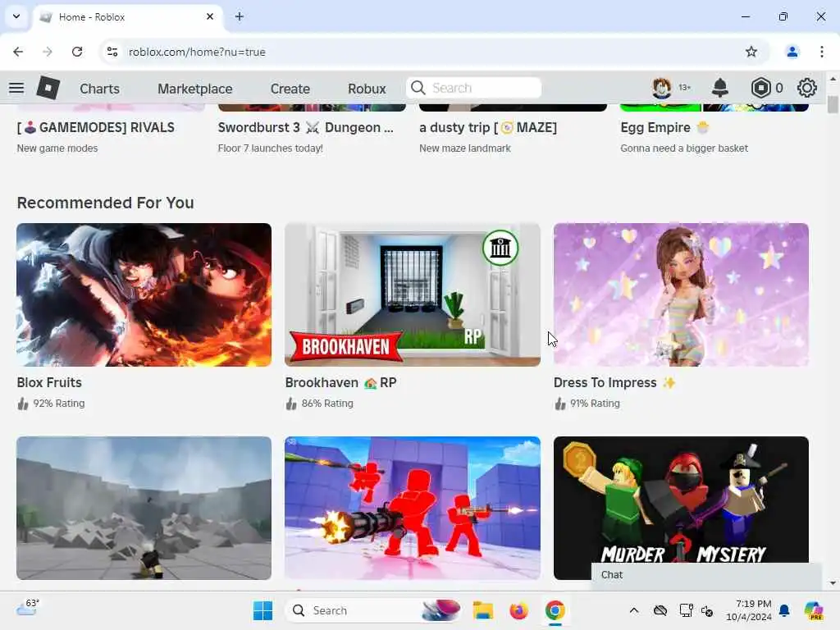Click the page vertical scrollbar thumb
The height and width of the screenshot is (630, 840).
click(x=833, y=104)
